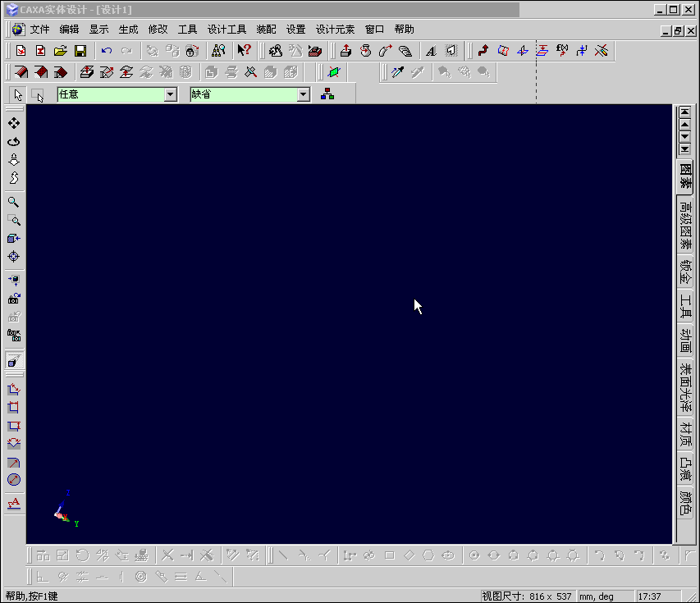Viewport: 700px width, 603px height.
Task: Select the Orbit rotate camera tool
Action: 14,141
